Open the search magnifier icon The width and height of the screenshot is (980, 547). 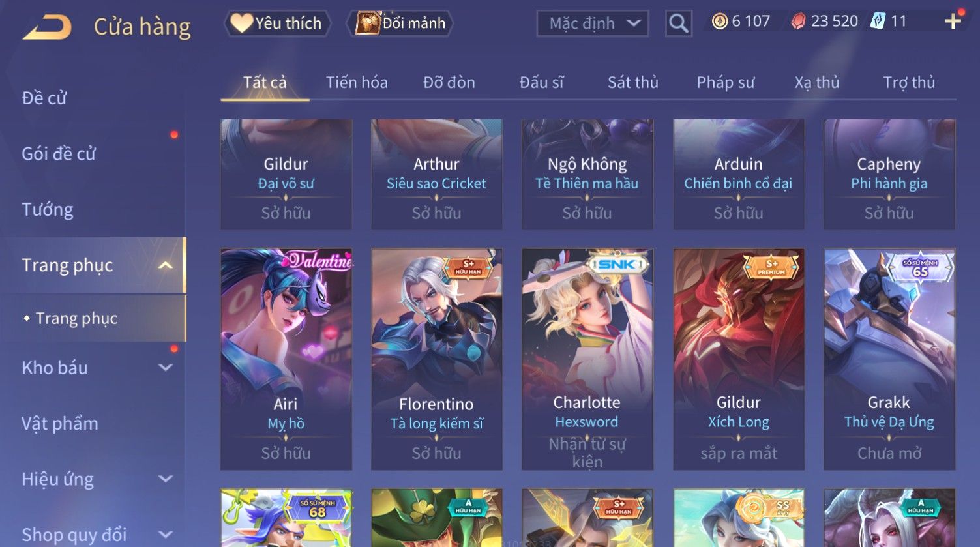coord(678,23)
